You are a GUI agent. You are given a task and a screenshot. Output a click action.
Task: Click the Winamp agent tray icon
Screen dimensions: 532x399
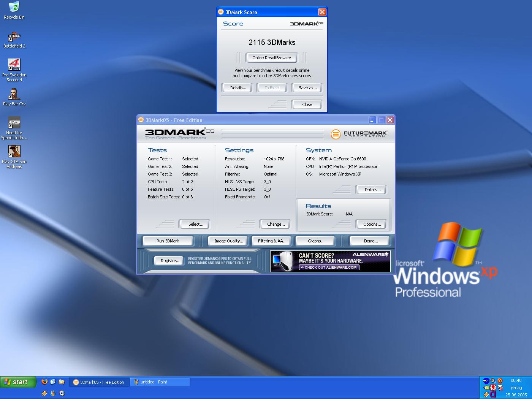(486, 394)
